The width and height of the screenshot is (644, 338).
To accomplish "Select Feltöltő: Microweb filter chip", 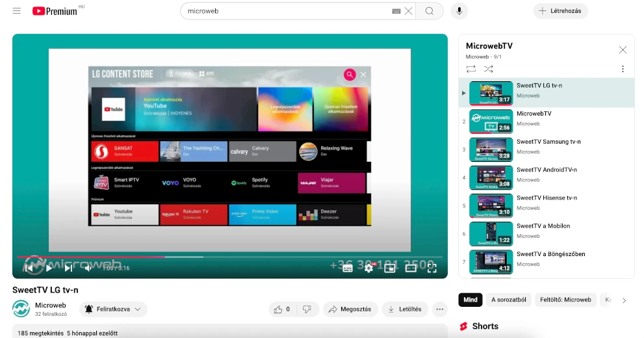I will click(565, 300).
